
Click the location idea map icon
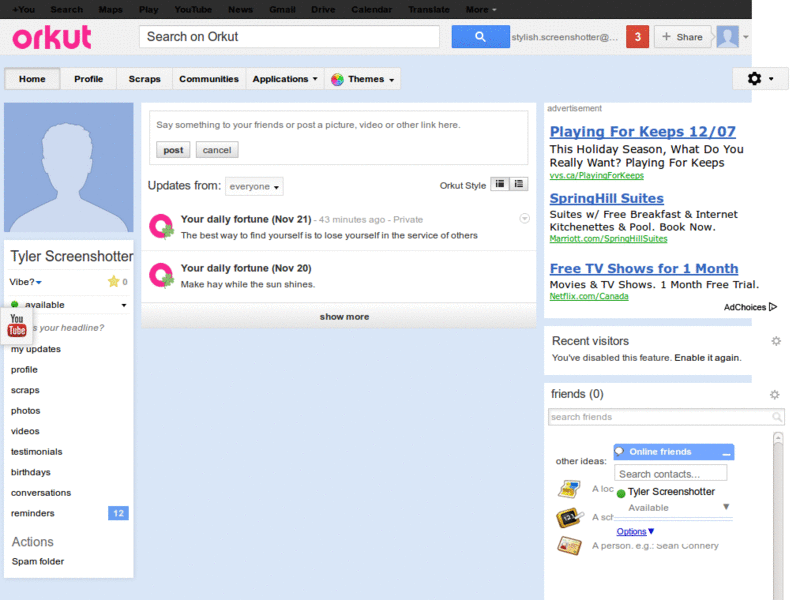(x=568, y=489)
